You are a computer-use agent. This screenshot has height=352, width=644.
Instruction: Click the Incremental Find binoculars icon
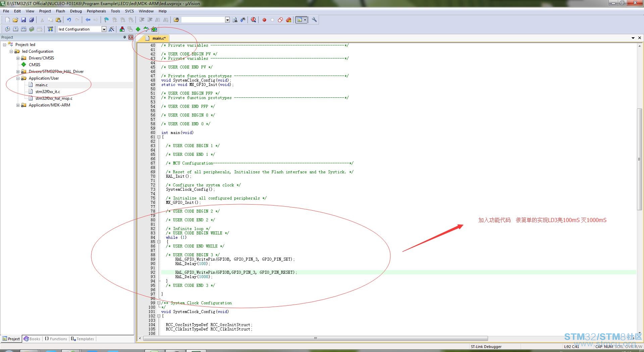(243, 20)
